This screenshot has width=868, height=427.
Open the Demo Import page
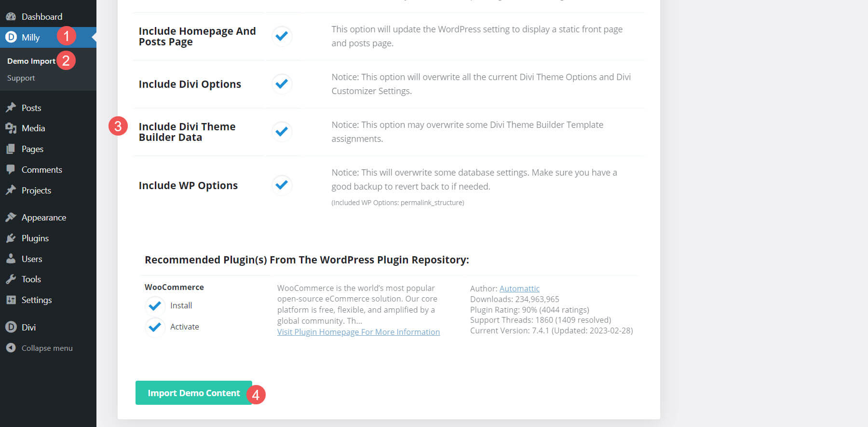click(x=30, y=60)
